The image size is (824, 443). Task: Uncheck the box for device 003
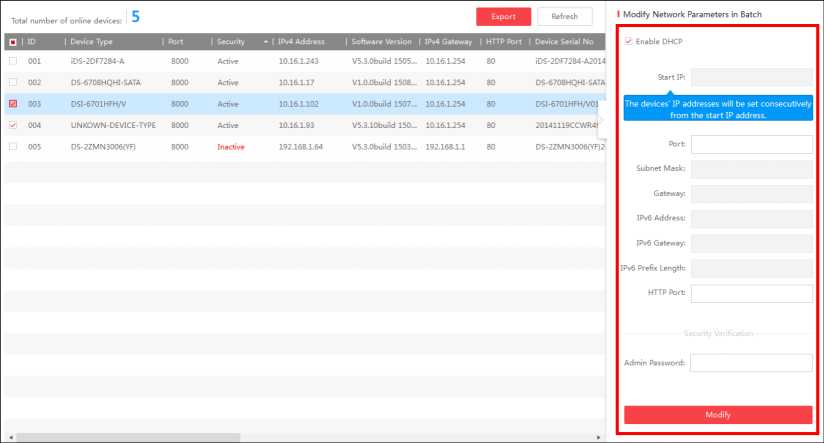(x=12, y=104)
